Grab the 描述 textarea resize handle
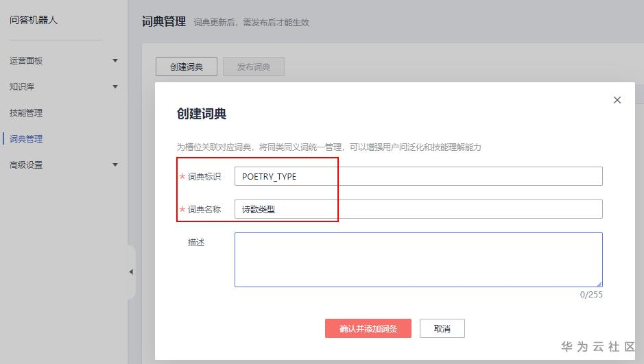 coord(599,283)
